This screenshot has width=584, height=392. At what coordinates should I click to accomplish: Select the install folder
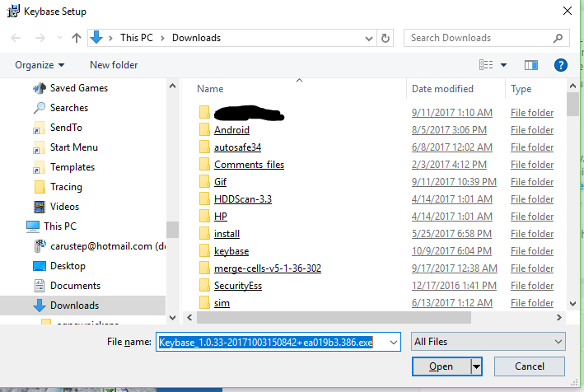click(x=227, y=233)
